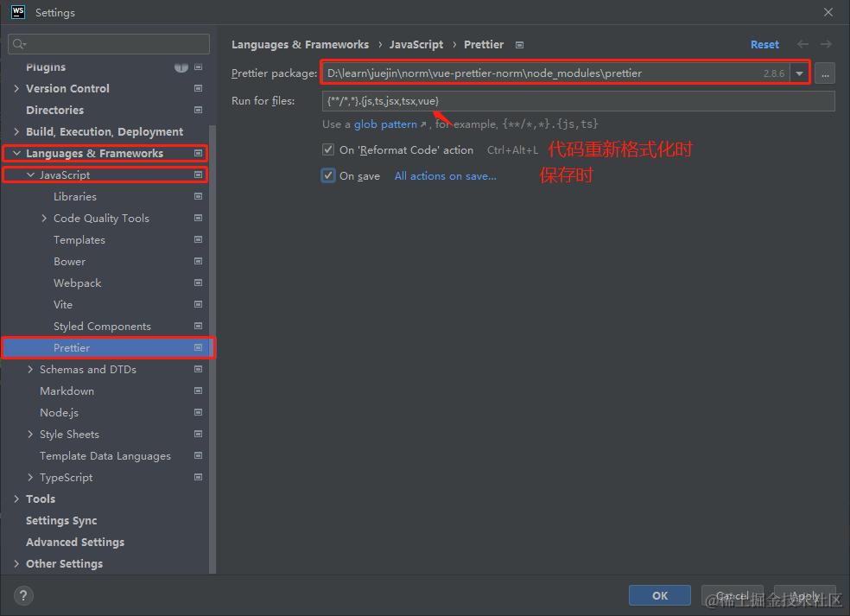This screenshot has width=850, height=616.
Task: Expand the Code Quality Tools node
Action: (44, 218)
